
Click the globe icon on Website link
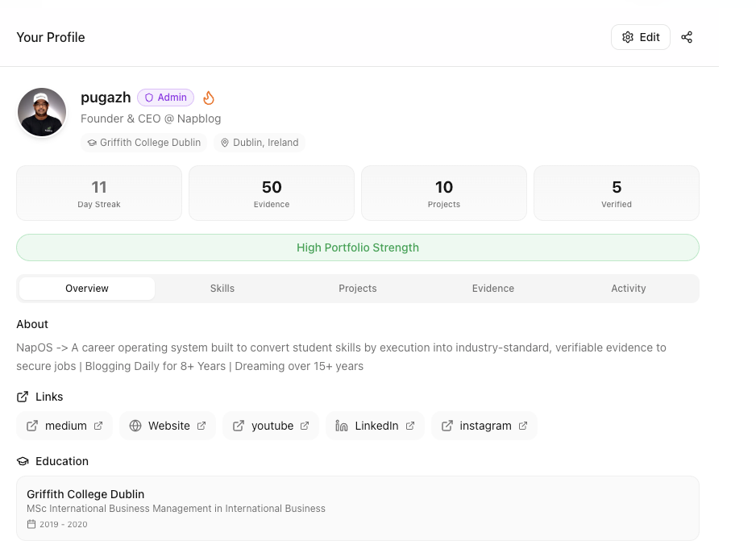135,426
